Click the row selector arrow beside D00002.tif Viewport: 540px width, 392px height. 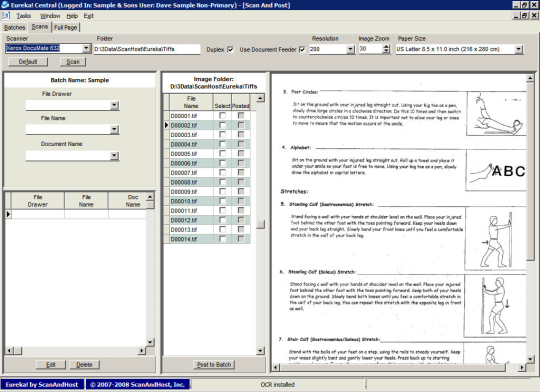point(166,125)
